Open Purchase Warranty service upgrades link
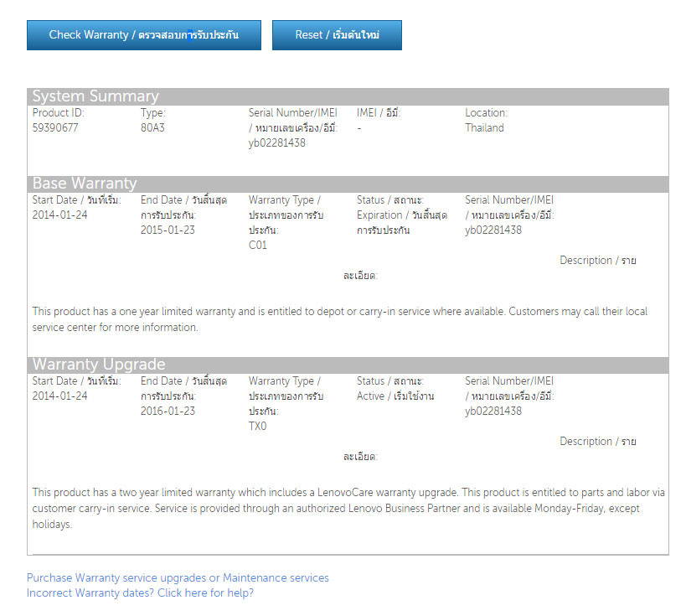 pyautogui.click(x=178, y=577)
